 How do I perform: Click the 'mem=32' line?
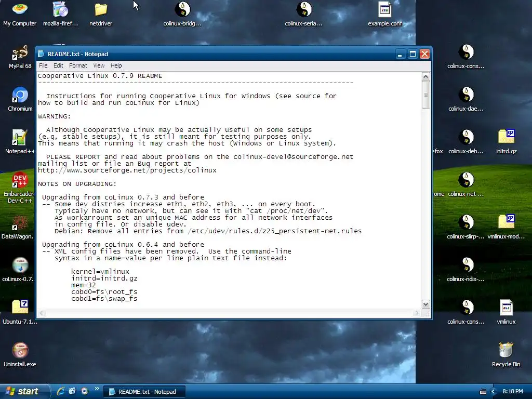click(84, 285)
